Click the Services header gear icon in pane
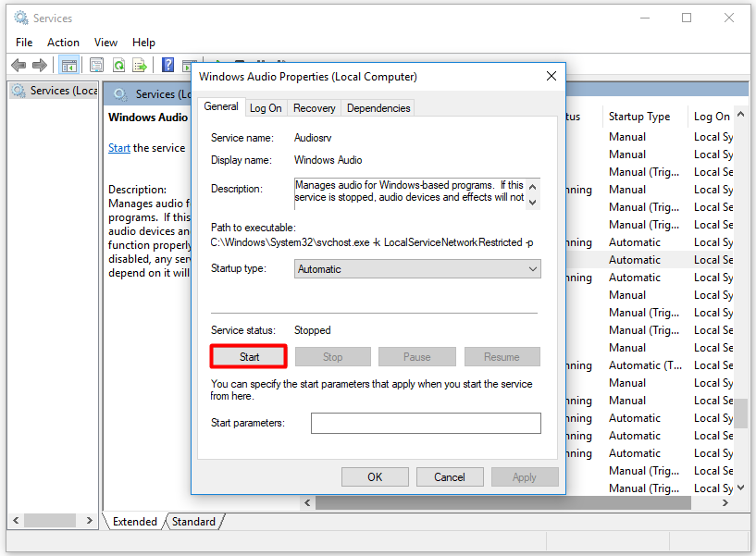The height and width of the screenshot is (556, 756). point(120,94)
